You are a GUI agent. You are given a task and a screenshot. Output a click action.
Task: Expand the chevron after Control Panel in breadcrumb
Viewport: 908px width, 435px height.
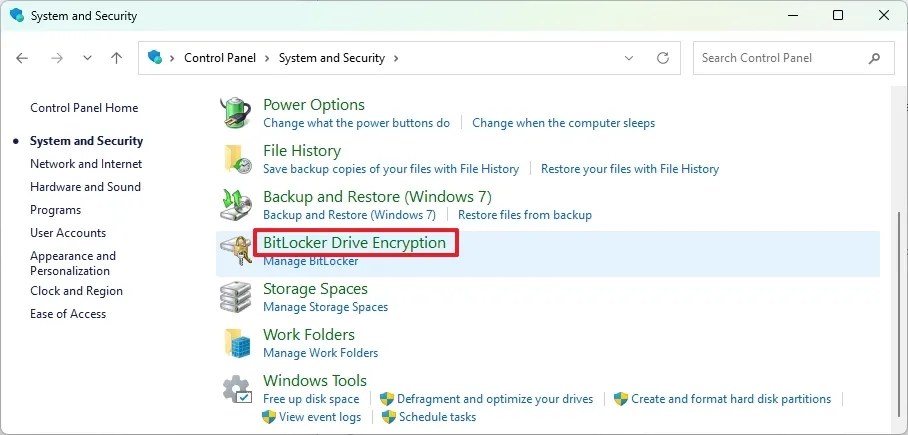pos(268,58)
